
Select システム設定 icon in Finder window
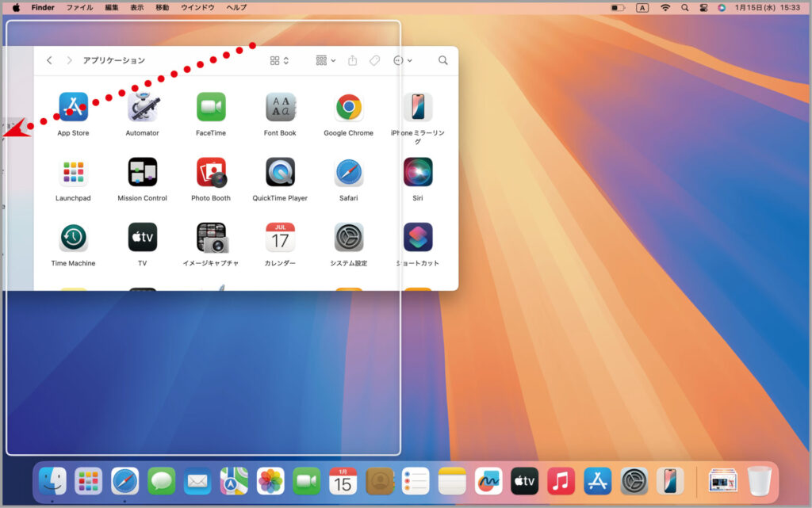point(349,237)
